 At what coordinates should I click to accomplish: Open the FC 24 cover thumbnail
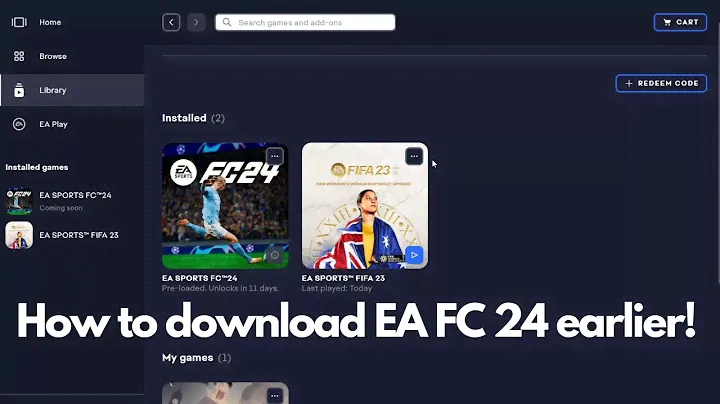tap(225, 206)
